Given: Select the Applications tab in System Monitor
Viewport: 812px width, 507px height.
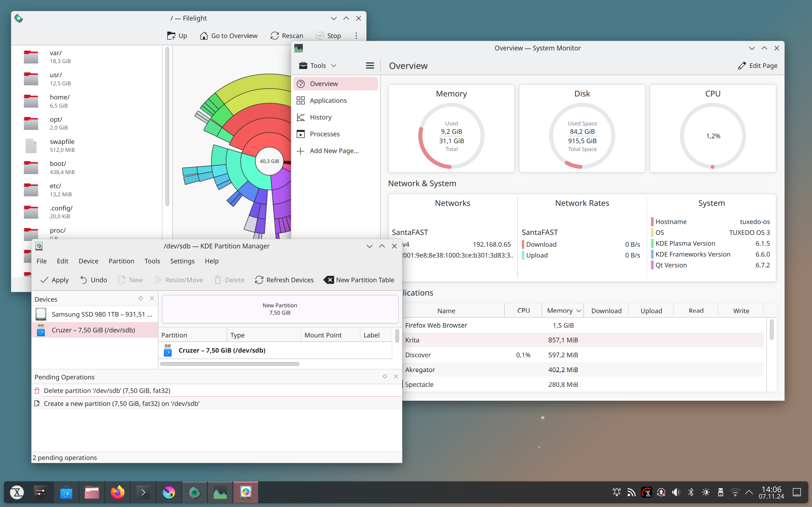Looking at the screenshot, I should (328, 100).
